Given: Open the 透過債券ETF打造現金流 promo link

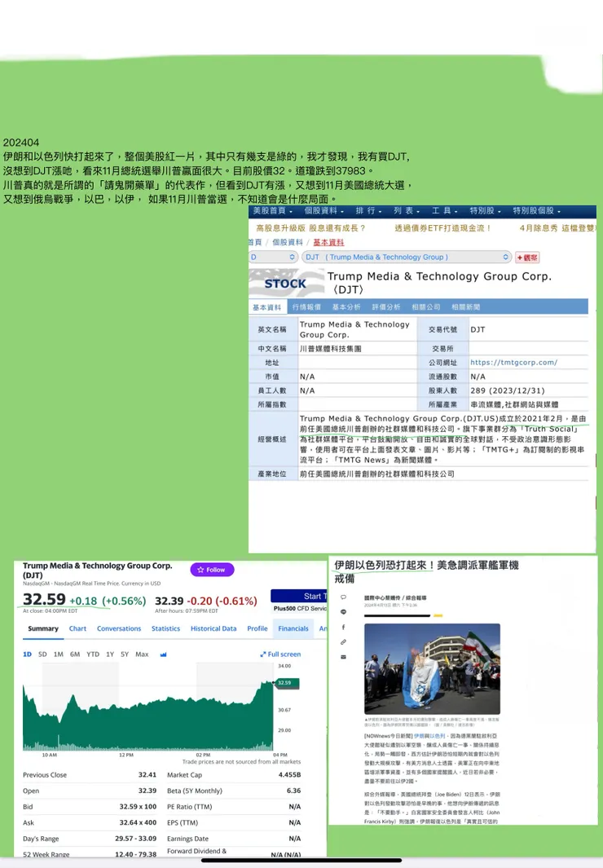Looking at the screenshot, I should point(443,228).
